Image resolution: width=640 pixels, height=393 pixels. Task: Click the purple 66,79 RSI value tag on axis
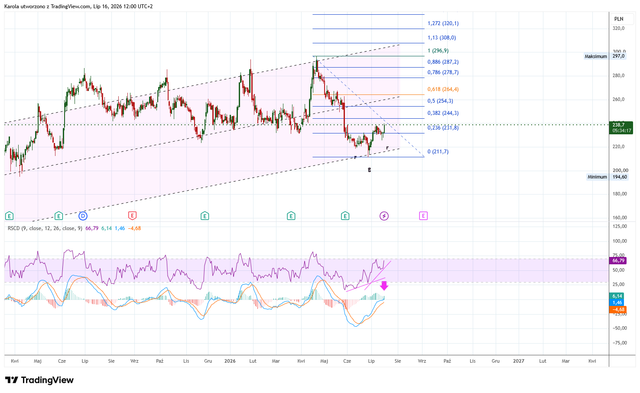pos(618,260)
